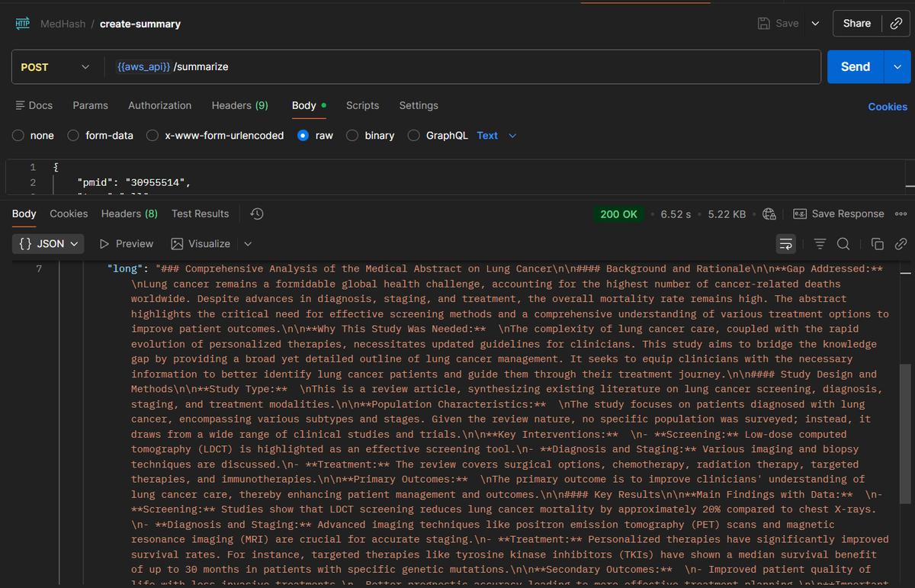Select the binary radio button
The width and height of the screenshot is (915, 588).
(352, 136)
